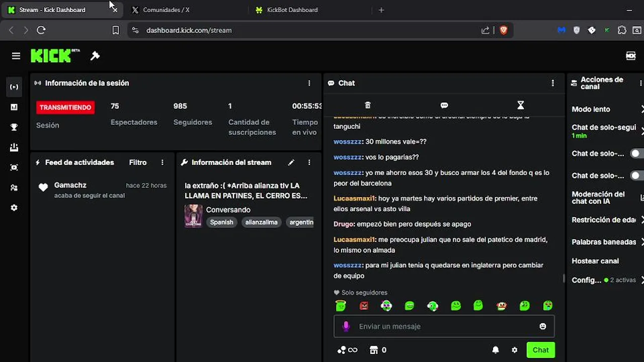Click the hourglass icon in chat toolbar

click(521, 105)
